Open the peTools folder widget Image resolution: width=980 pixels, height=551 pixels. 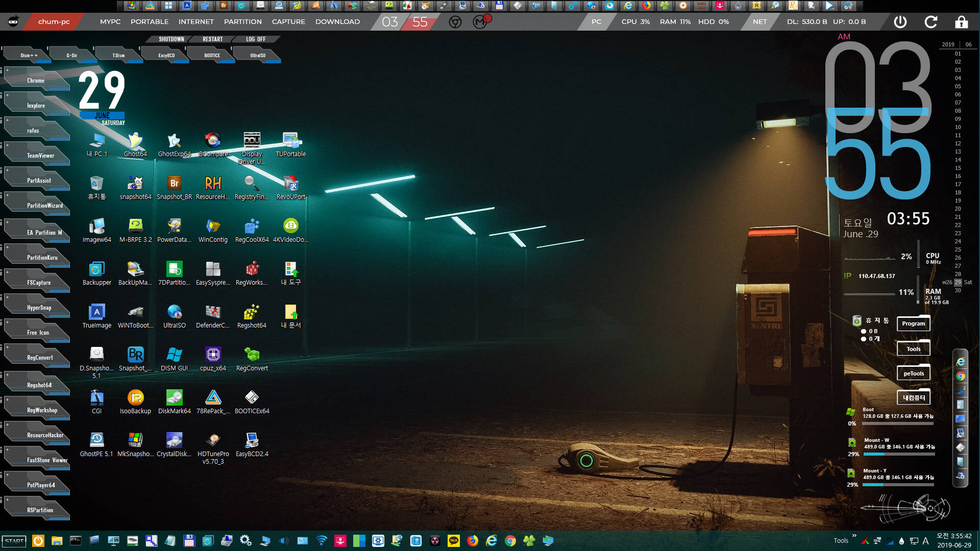[913, 373]
